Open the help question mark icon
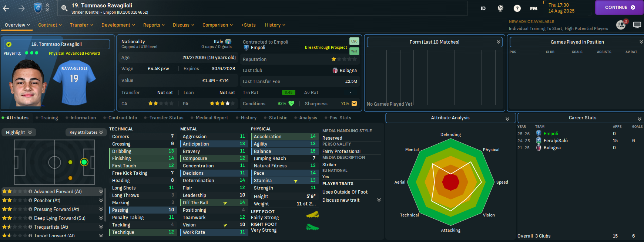The image size is (644, 242). click(x=517, y=8)
